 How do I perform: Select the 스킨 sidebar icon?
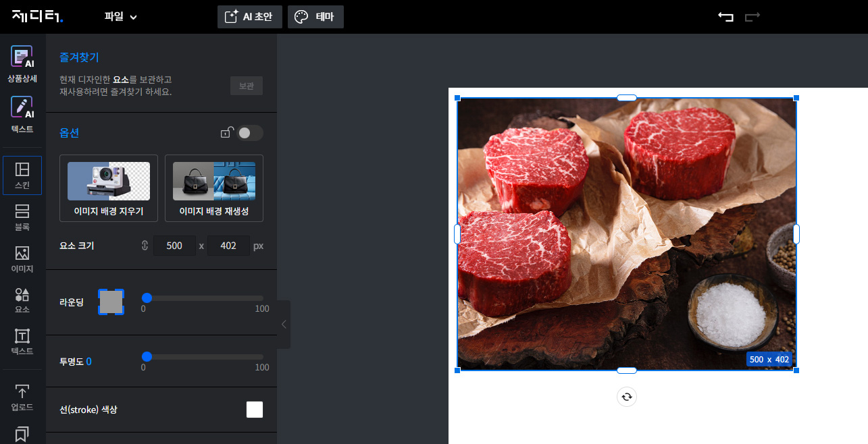point(22,175)
